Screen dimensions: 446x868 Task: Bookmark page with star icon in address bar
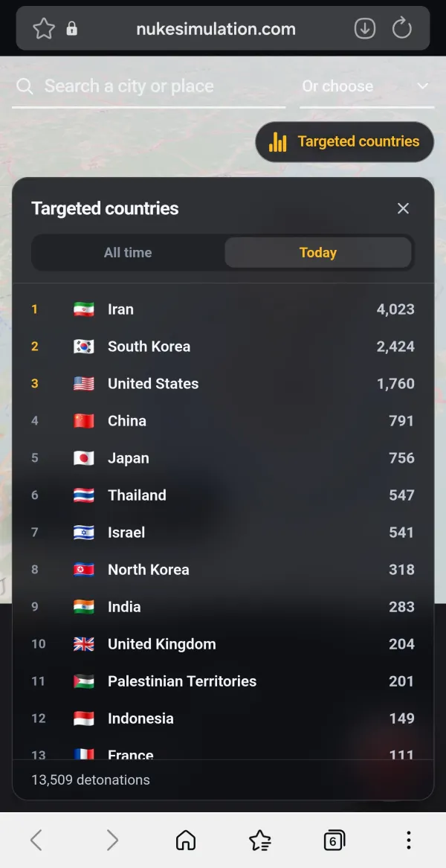[44, 29]
